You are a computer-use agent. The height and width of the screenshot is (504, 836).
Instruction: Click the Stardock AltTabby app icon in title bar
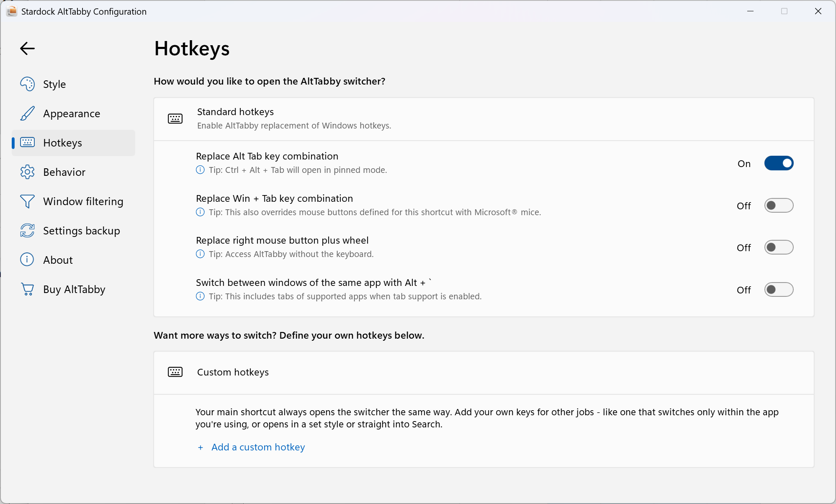[x=12, y=11]
